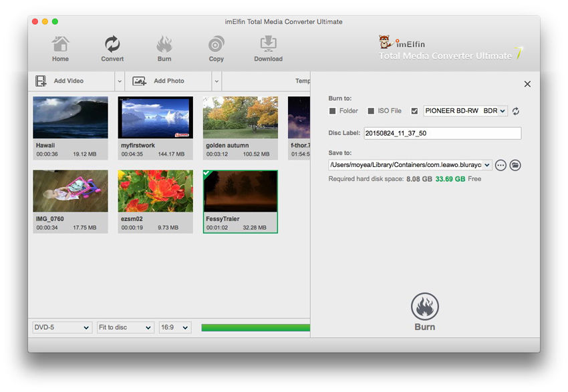The width and height of the screenshot is (568, 392).
Task: Click the myfirstwork file name
Action: click(138, 145)
